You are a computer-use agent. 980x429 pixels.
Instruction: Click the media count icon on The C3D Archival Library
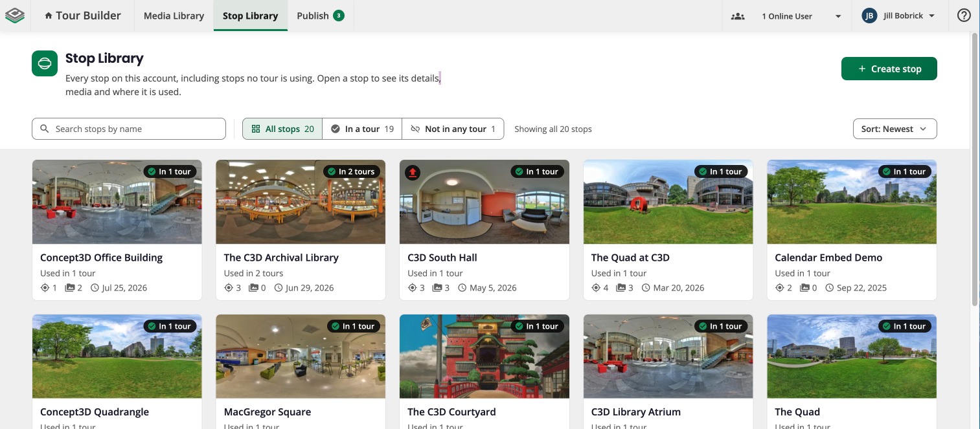[x=254, y=288]
